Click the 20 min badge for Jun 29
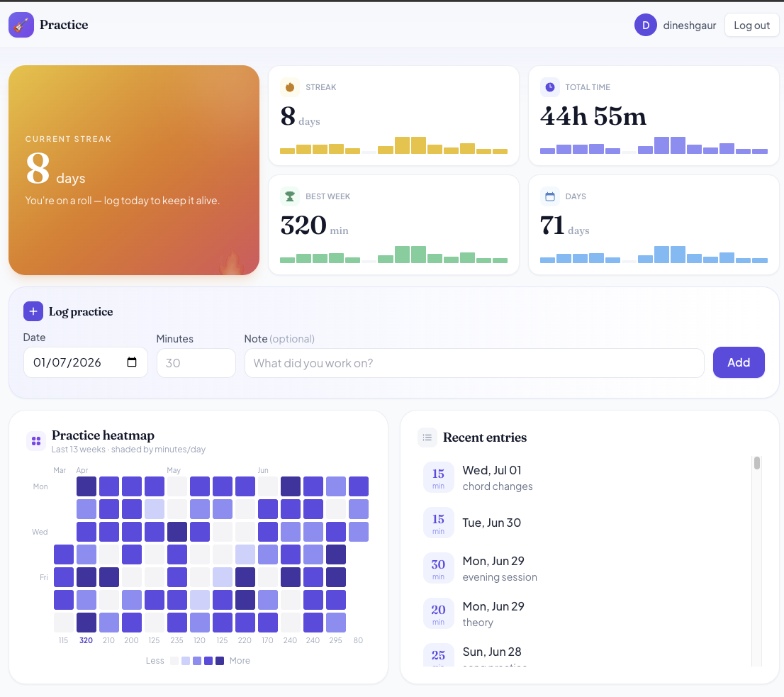The height and width of the screenshot is (697, 784). pyautogui.click(x=439, y=613)
